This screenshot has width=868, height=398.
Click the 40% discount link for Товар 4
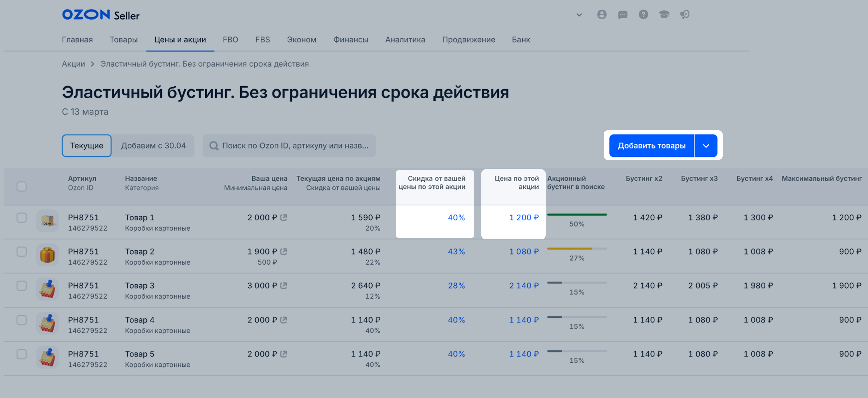coord(456,320)
